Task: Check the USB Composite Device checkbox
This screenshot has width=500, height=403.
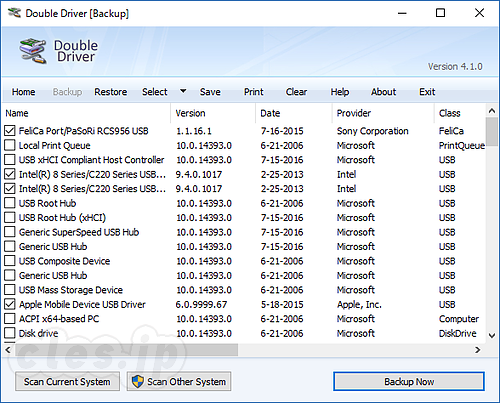Action: point(10,261)
